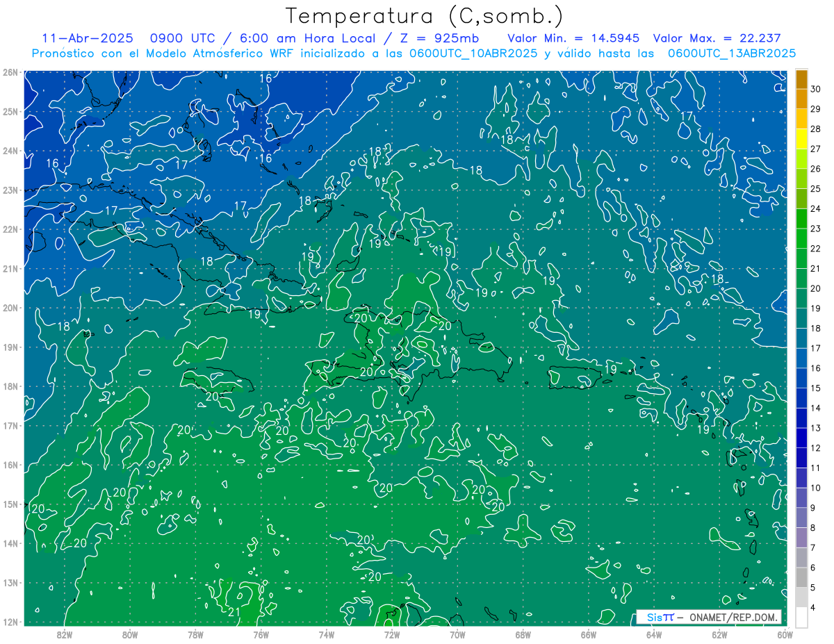Image resolution: width=834 pixels, height=644 pixels.
Task: Pick the green swatch between 22 and 23
Action: pos(801,238)
